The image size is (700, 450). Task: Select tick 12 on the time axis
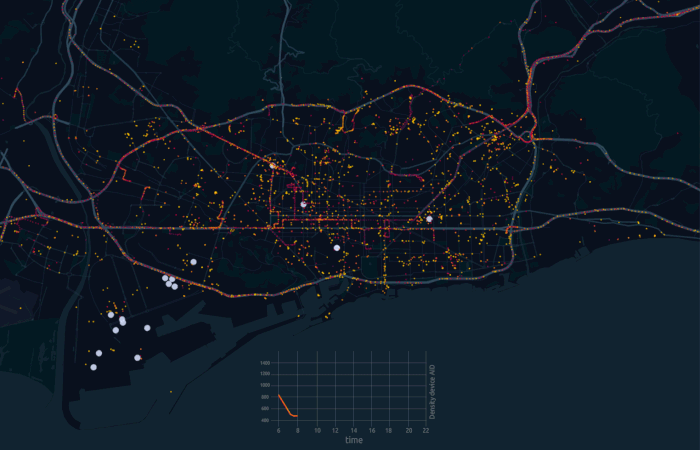coord(335,430)
